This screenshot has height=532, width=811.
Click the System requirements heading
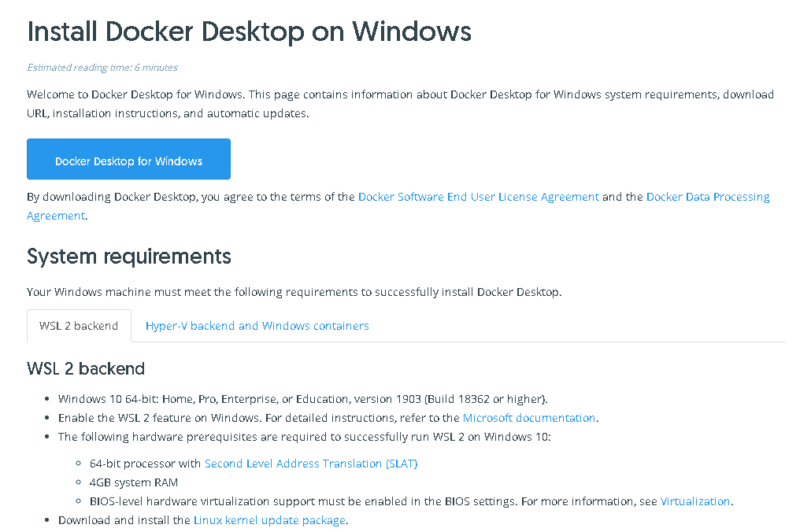pyautogui.click(x=129, y=257)
